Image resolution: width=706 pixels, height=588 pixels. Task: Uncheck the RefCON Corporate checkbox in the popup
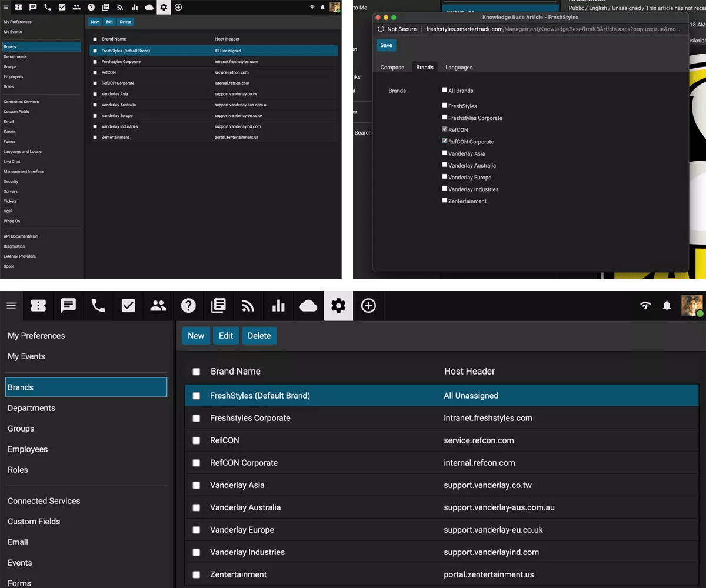pyautogui.click(x=445, y=141)
